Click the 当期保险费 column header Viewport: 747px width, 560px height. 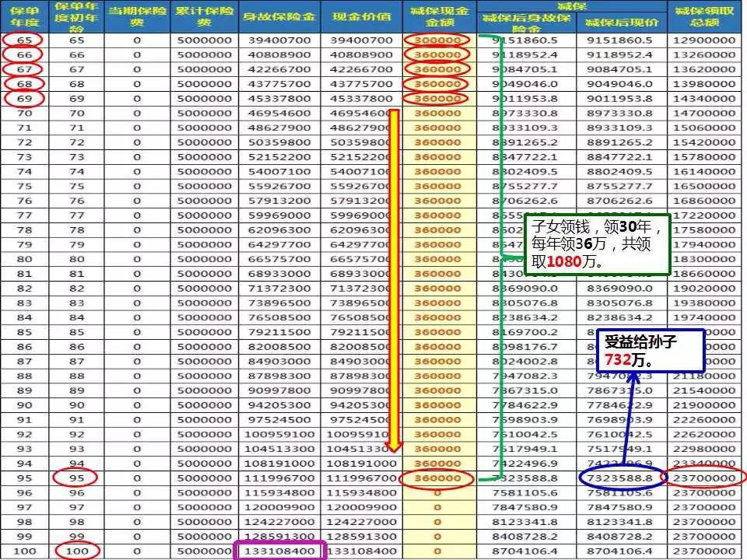pyautogui.click(x=135, y=16)
